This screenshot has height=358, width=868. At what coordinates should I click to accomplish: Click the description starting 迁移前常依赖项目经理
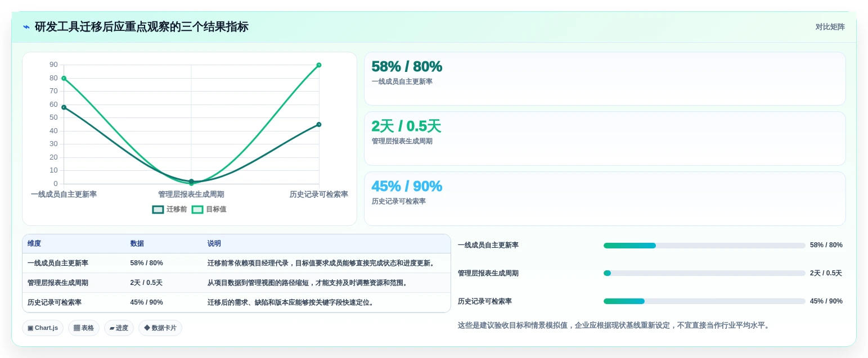(x=322, y=263)
